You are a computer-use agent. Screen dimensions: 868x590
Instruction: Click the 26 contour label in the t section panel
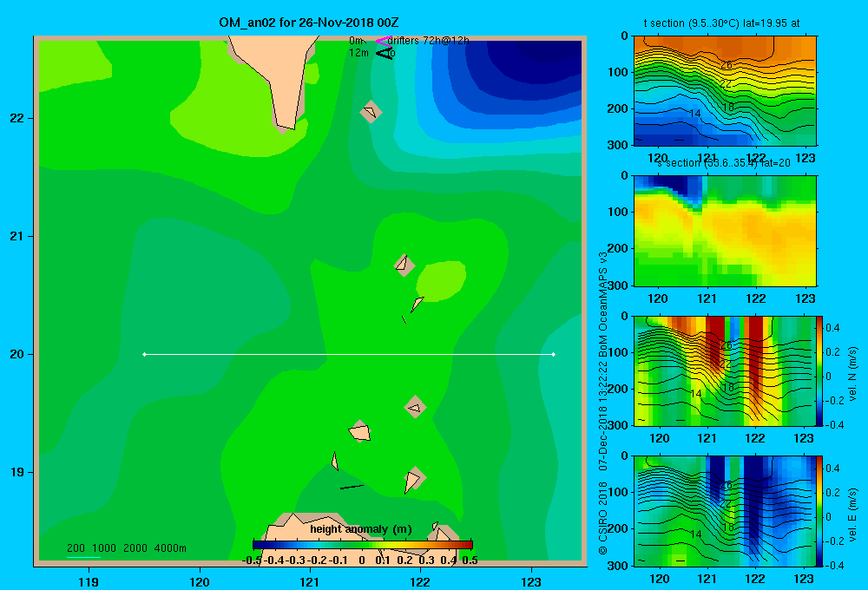click(727, 65)
